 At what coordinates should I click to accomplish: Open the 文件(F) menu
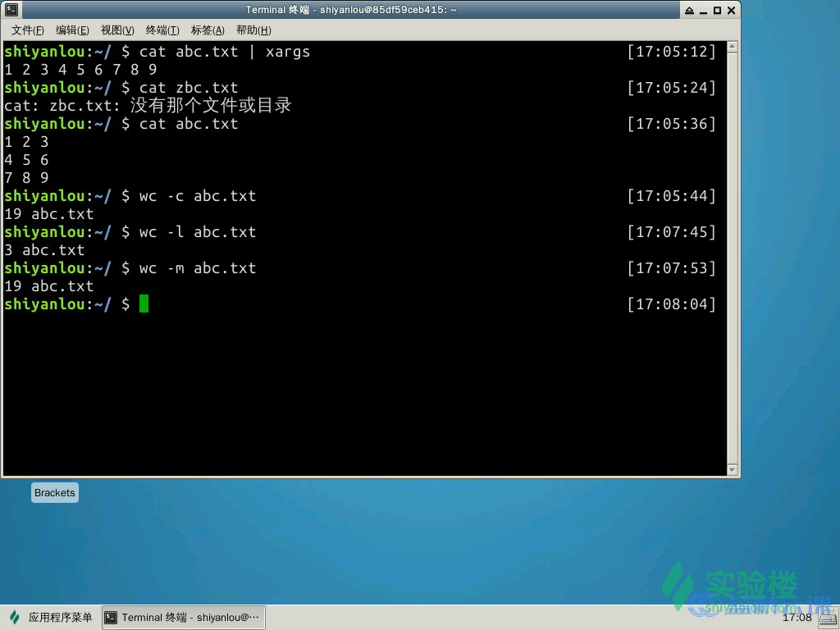click(x=27, y=30)
